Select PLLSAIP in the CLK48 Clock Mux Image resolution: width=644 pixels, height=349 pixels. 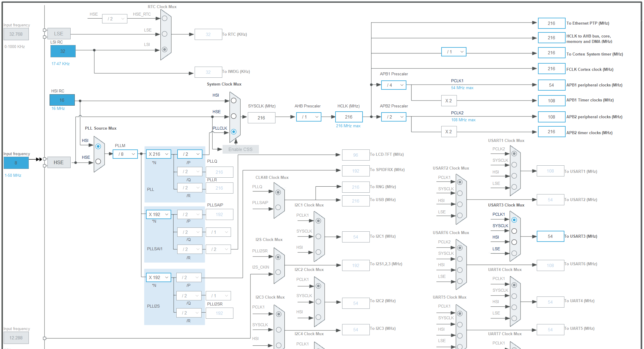pos(278,207)
